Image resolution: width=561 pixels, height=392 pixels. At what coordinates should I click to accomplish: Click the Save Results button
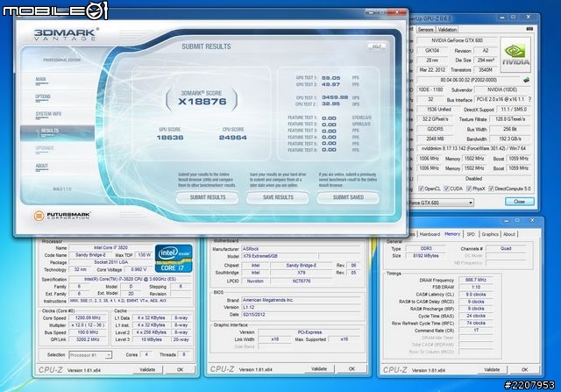coord(278,197)
